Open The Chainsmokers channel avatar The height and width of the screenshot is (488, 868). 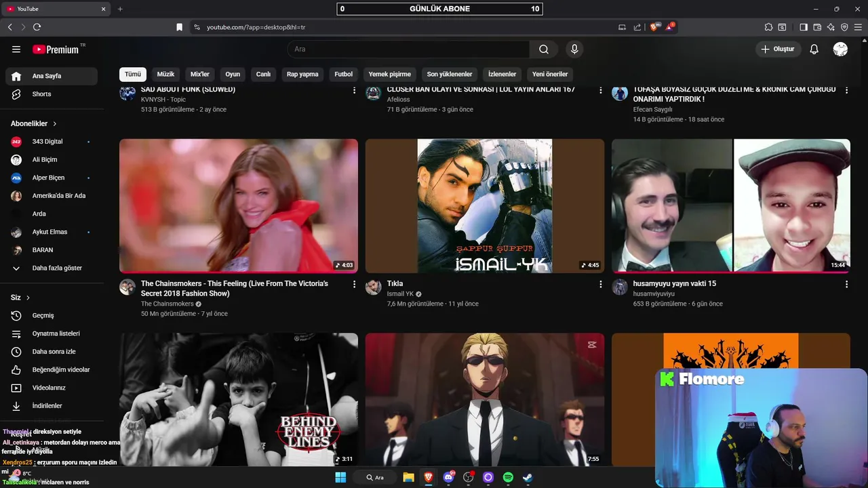point(127,287)
